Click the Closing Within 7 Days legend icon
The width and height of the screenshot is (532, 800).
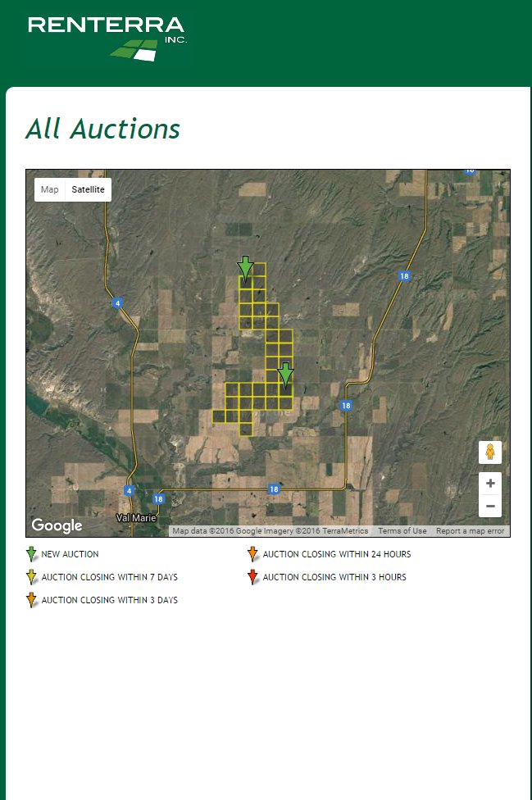(32, 577)
